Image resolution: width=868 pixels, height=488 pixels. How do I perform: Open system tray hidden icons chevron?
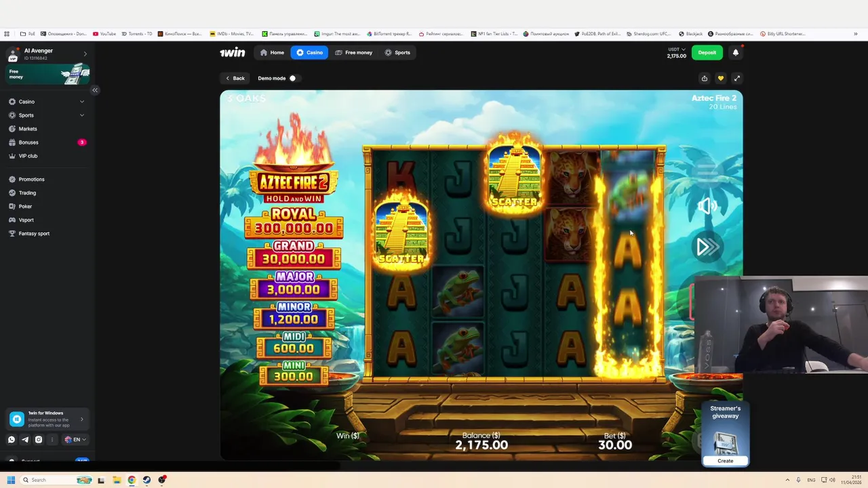(789, 480)
